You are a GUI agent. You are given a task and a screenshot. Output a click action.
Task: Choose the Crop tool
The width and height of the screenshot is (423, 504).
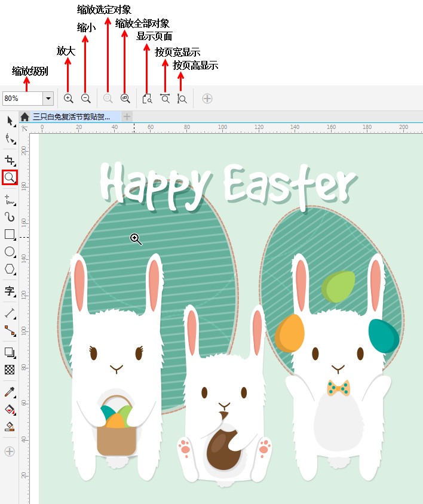pos(10,159)
